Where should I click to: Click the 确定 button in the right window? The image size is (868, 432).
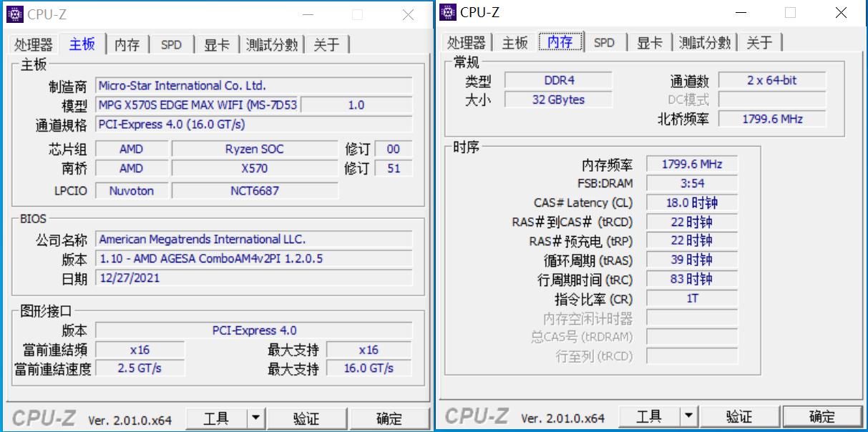pos(821,416)
